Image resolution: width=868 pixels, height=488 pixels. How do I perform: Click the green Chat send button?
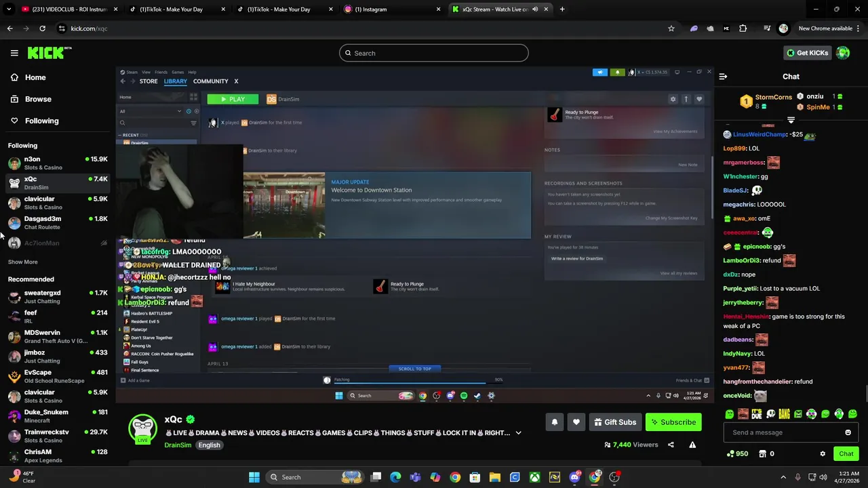pyautogui.click(x=846, y=453)
